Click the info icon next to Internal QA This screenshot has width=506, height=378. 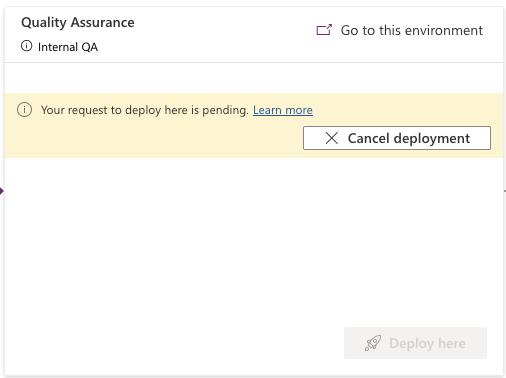27,46
